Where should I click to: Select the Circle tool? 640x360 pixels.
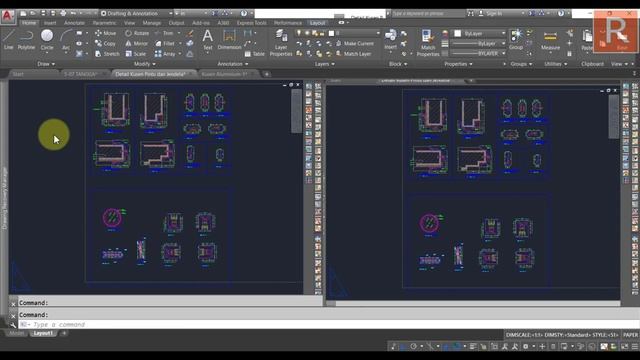coord(47,40)
